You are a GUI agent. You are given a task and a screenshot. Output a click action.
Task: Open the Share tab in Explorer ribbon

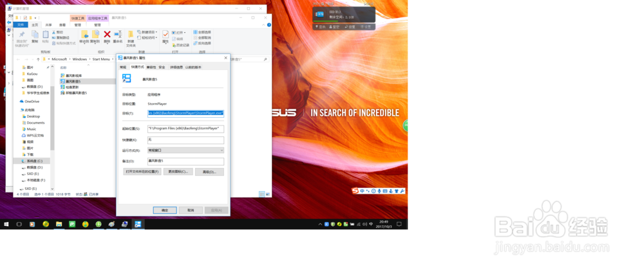click(x=49, y=24)
